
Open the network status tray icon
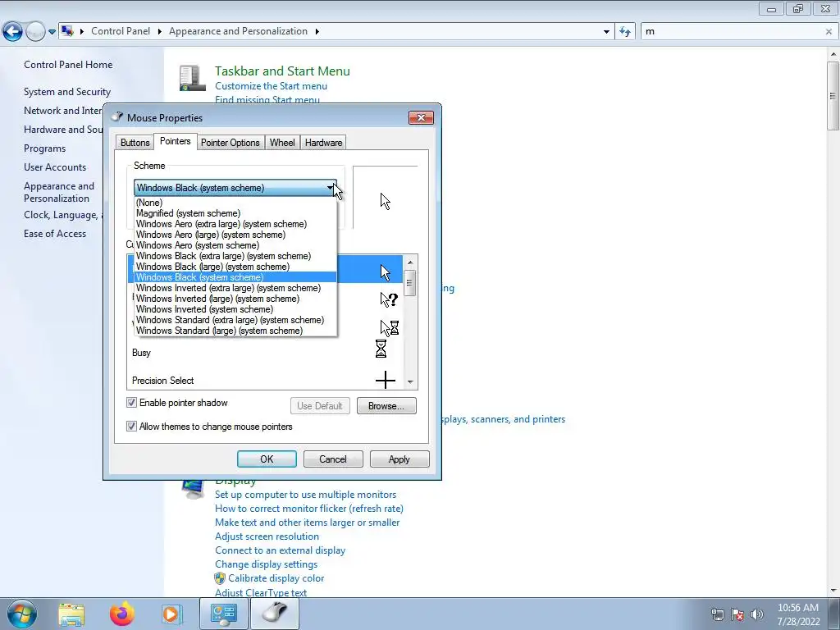(x=717, y=614)
